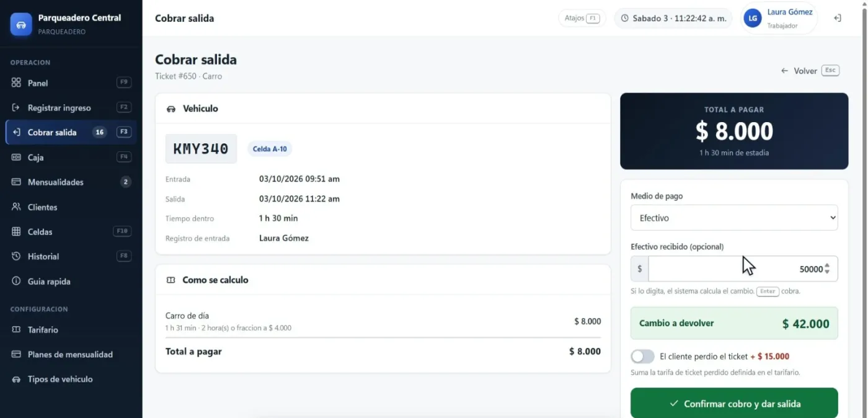Click the Registrar ingreso arrow icon
The image size is (868, 418).
click(x=16, y=107)
